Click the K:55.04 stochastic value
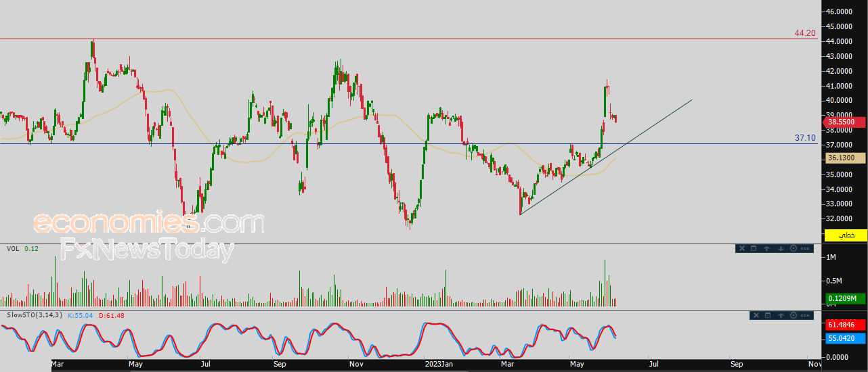868x372 pixels. tap(81, 315)
